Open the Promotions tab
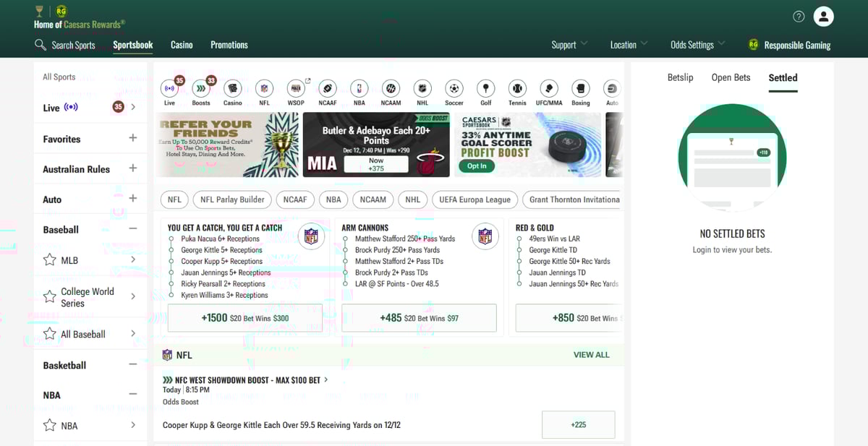Image resolution: width=868 pixels, height=446 pixels. [x=229, y=45]
